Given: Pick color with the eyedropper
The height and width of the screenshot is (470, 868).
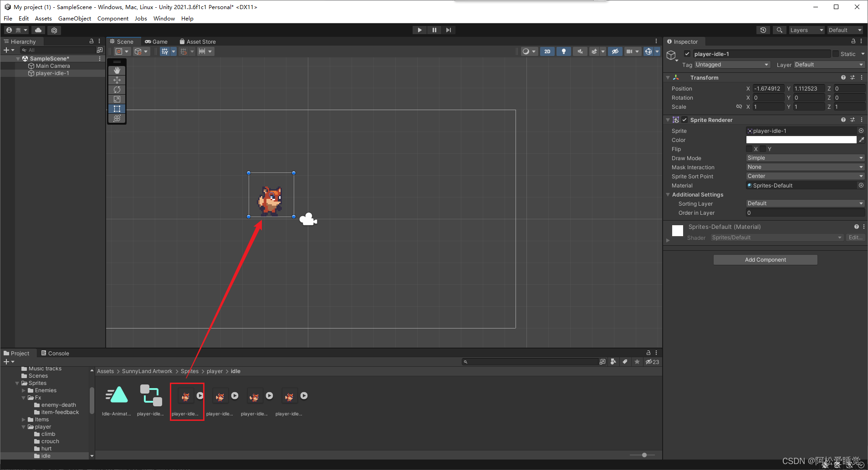Looking at the screenshot, I should pyautogui.click(x=862, y=140).
